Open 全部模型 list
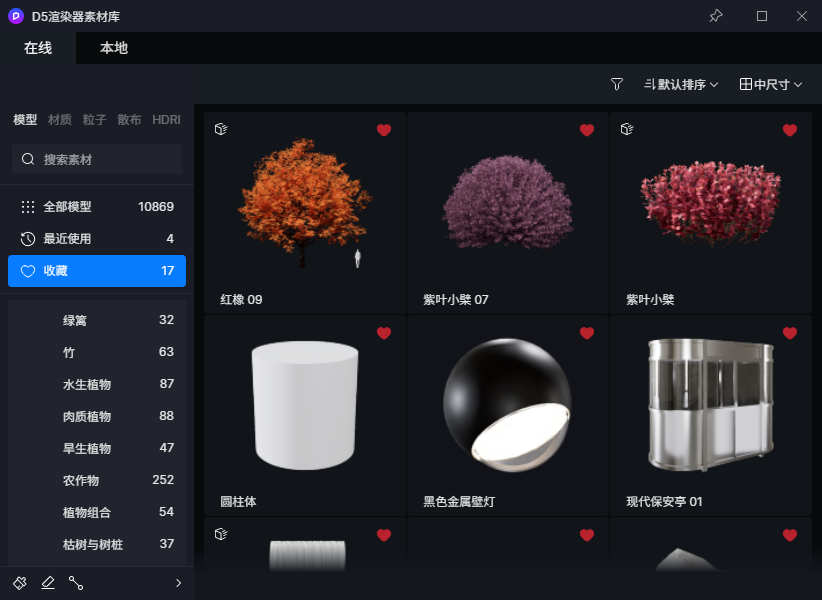 pos(97,207)
